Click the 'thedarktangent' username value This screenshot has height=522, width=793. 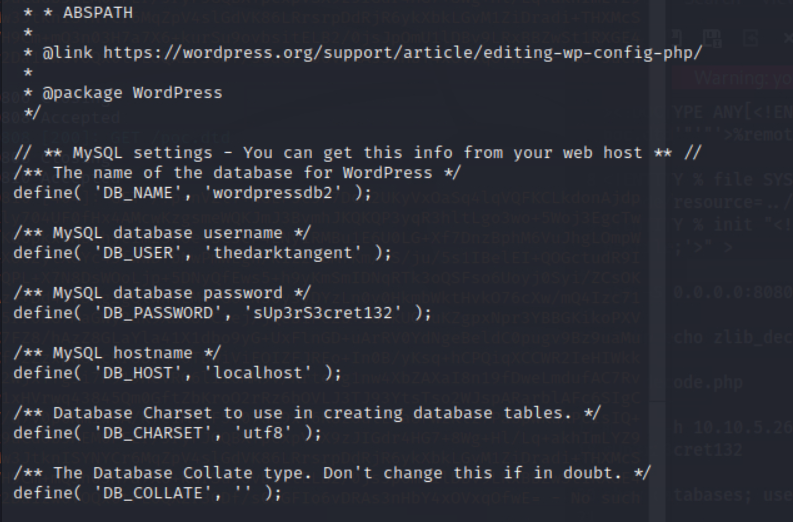tap(283, 253)
